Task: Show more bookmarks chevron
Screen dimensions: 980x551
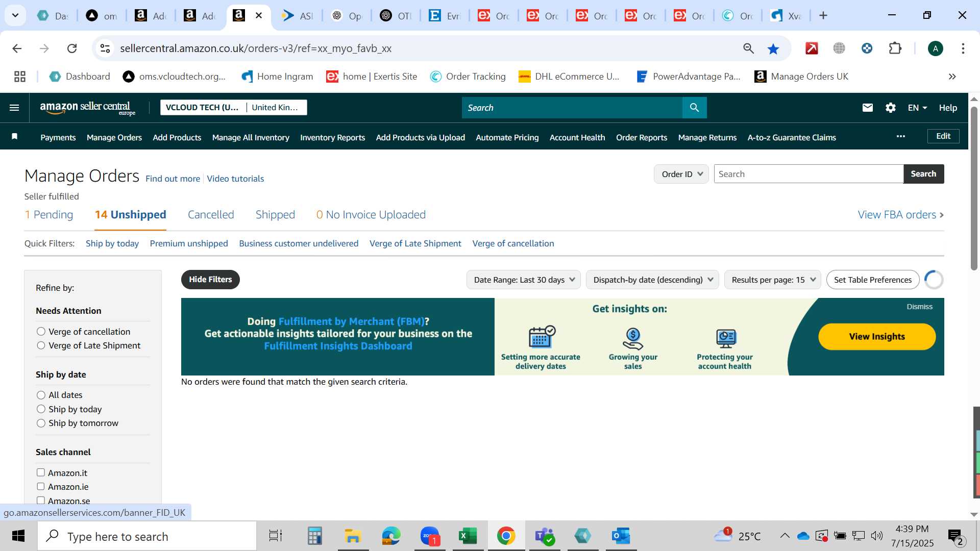Action: pos(952,77)
